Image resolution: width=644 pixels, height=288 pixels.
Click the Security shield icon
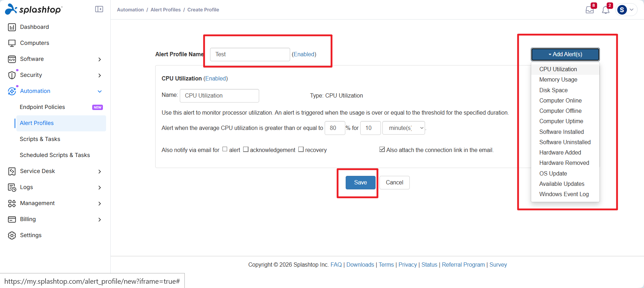(12, 75)
